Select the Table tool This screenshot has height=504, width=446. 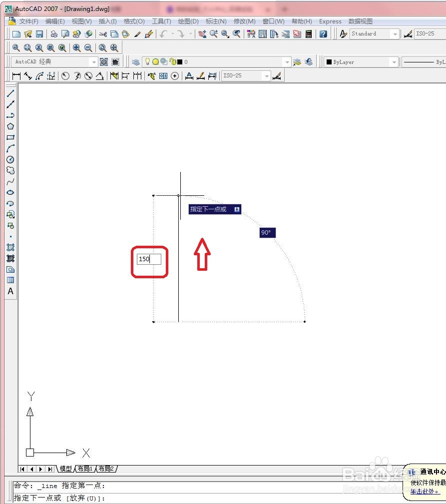click(10, 280)
